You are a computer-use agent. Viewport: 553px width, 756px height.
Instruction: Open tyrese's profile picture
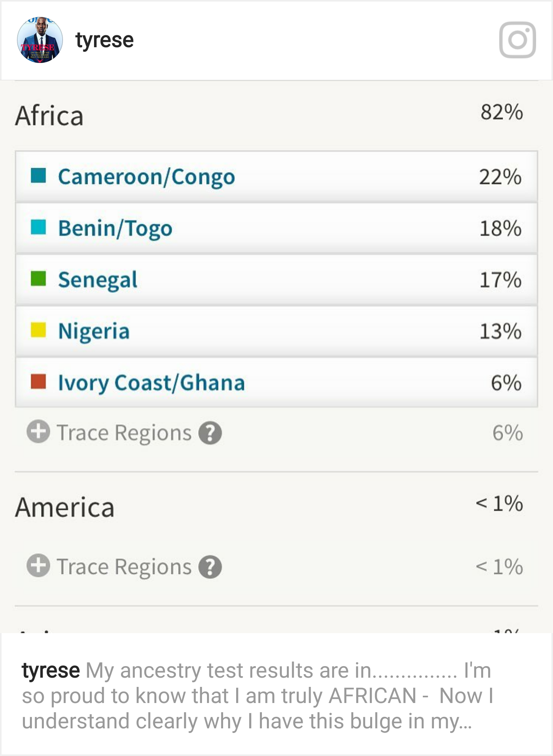pyautogui.click(x=40, y=40)
